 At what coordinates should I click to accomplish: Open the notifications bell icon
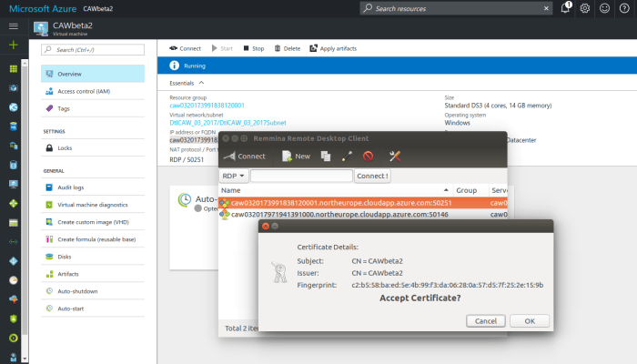tap(565, 8)
